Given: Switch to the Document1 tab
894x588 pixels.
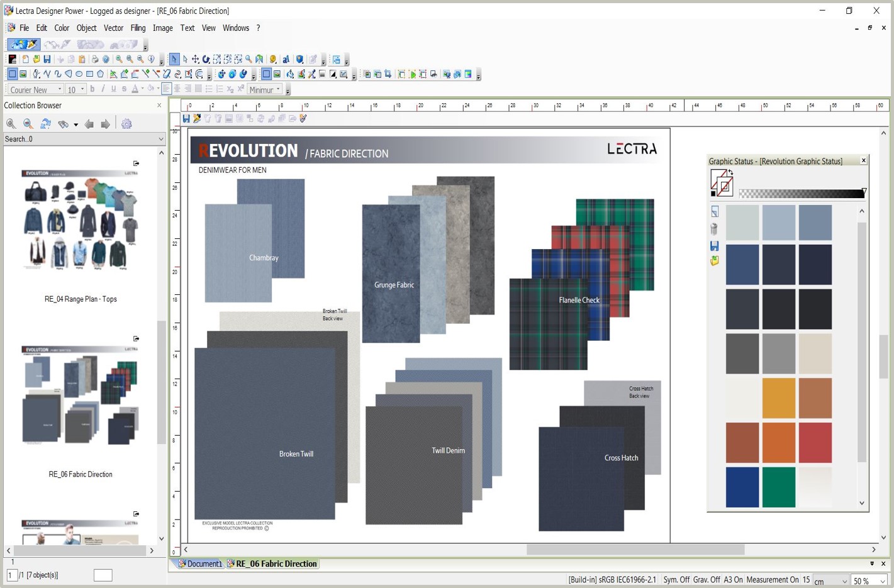Looking at the screenshot, I should click(201, 564).
